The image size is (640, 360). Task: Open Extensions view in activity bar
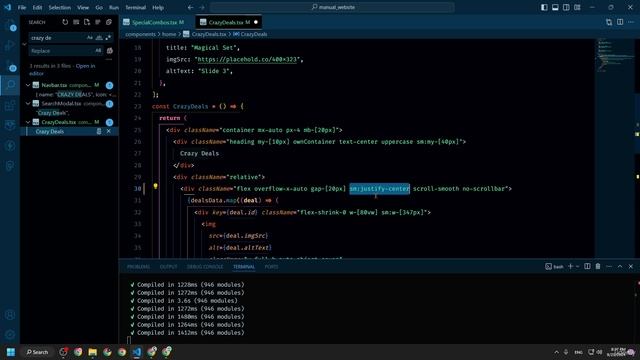point(10,105)
